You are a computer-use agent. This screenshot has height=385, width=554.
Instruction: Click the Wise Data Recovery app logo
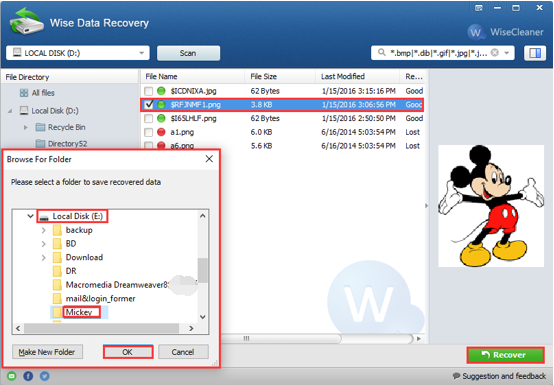point(26,21)
